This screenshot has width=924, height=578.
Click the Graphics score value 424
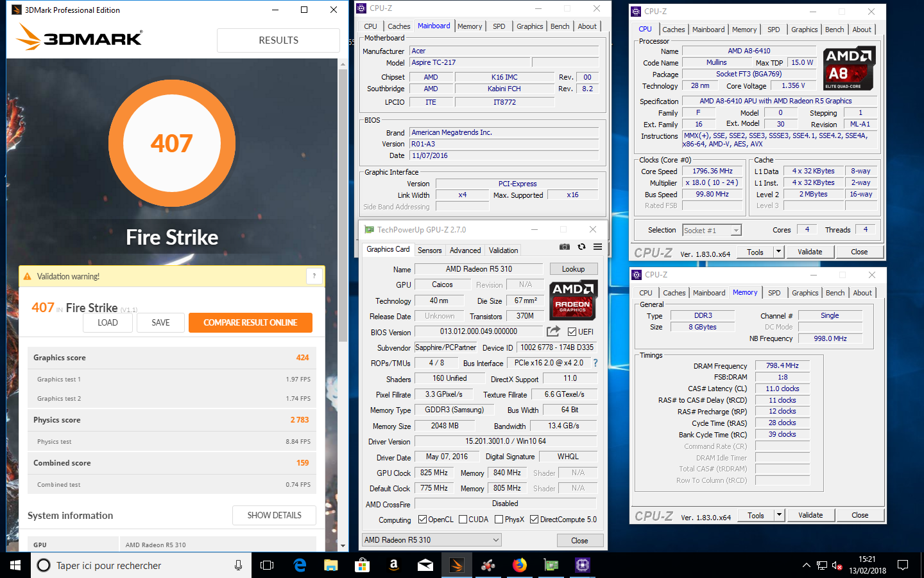(x=302, y=358)
